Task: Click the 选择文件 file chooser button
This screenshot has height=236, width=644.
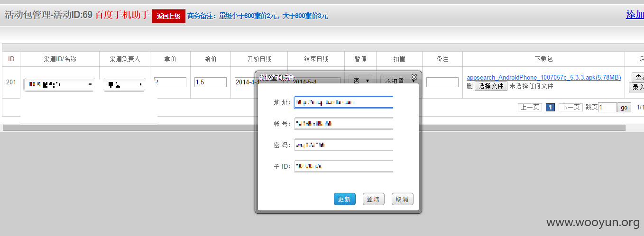Action: coord(491,86)
